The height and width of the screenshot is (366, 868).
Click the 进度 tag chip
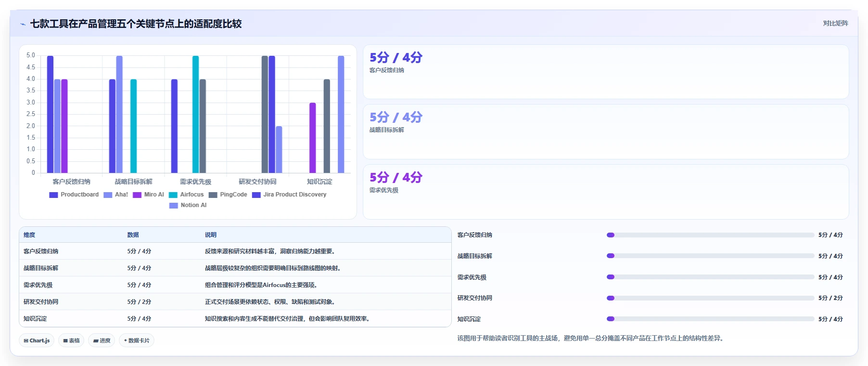[102, 340]
